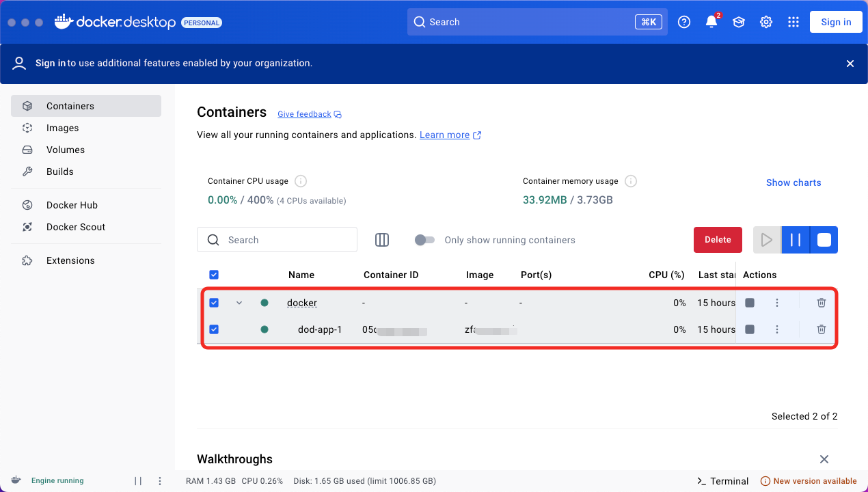Open the Terminal from the status bar
This screenshot has height=492, width=868.
[x=722, y=481]
